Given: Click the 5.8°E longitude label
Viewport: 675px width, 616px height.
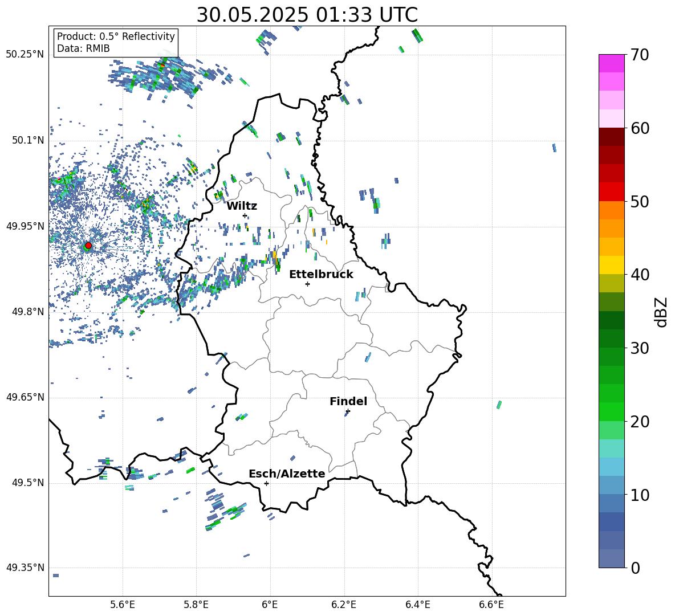Looking at the screenshot, I should [196, 605].
